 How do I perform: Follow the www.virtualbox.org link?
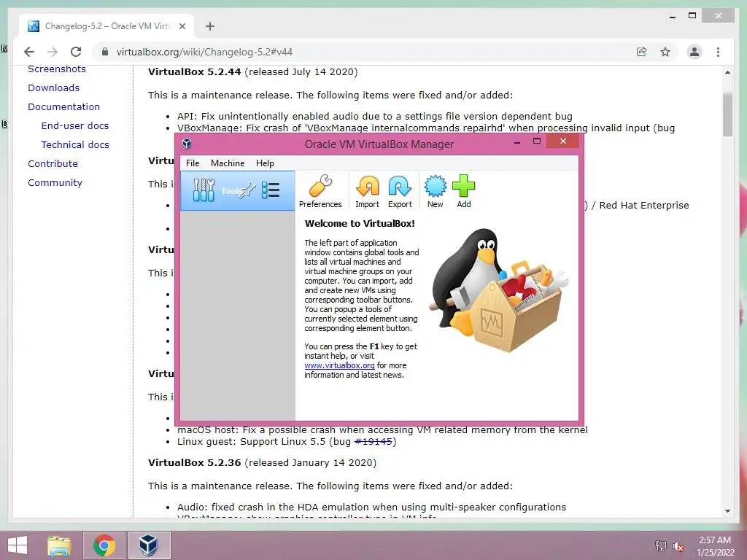tap(339, 365)
